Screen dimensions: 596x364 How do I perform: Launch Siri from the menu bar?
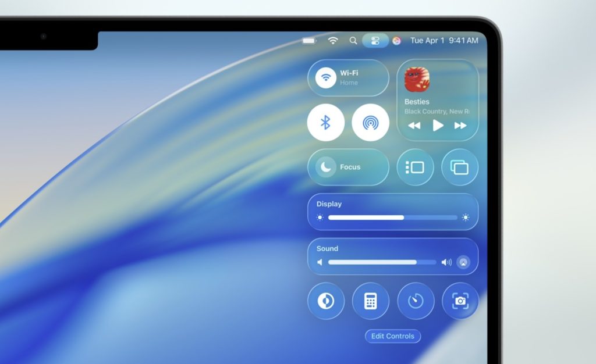(396, 41)
